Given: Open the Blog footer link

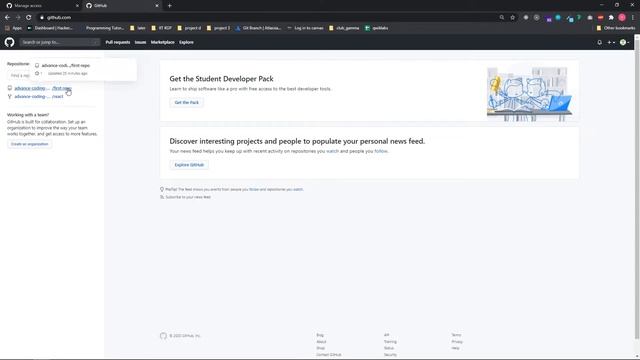Looking at the screenshot, I should point(320,335).
